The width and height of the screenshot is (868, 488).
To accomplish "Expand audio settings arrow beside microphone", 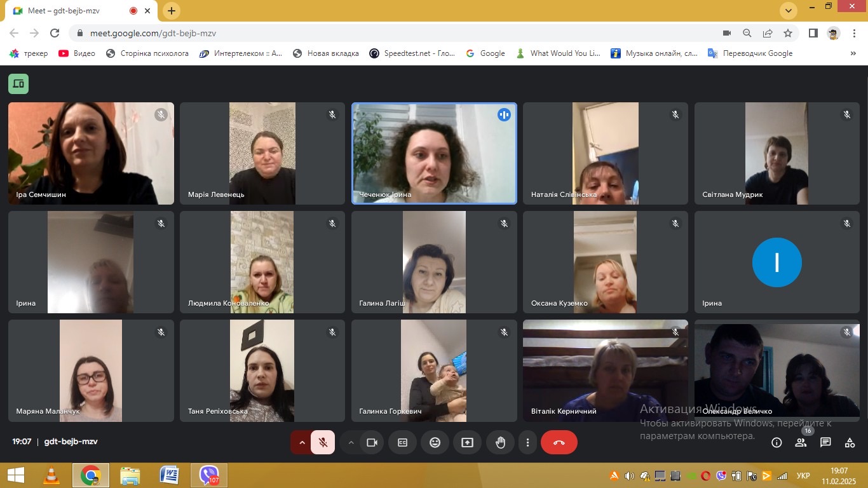I will click(x=302, y=443).
